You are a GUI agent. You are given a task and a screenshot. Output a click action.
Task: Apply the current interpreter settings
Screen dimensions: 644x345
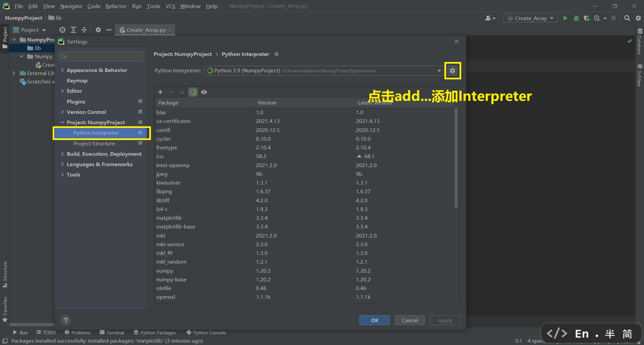pos(444,320)
